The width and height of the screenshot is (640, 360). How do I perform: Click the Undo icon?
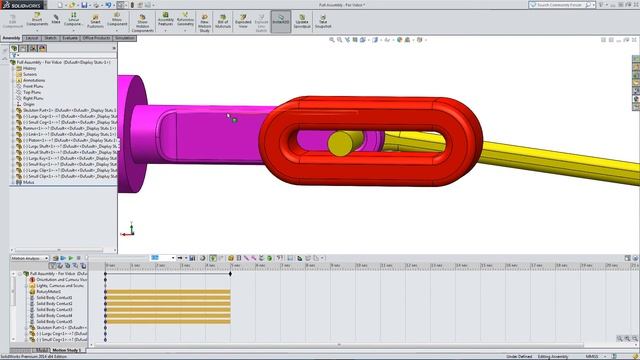108,5
